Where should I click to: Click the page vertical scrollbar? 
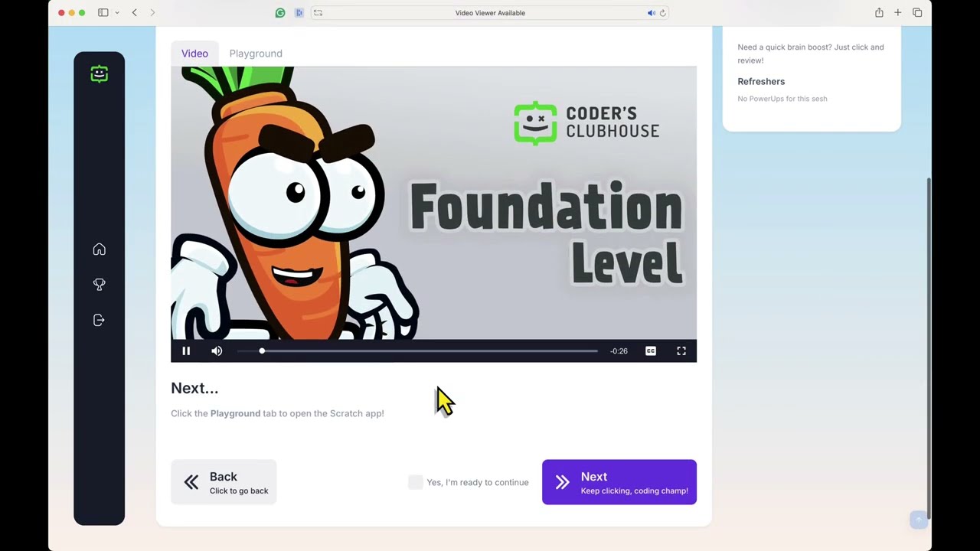[x=929, y=348]
